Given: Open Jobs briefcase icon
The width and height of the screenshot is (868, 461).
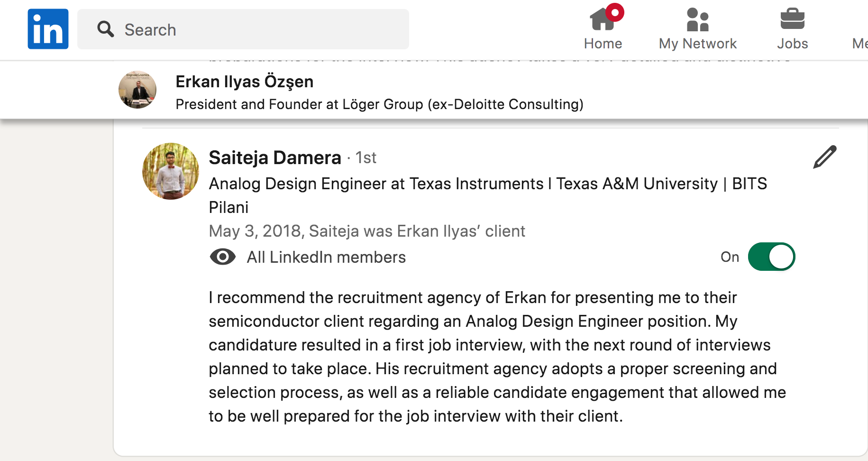Looking at the screenshot, I should coord(792,19).
